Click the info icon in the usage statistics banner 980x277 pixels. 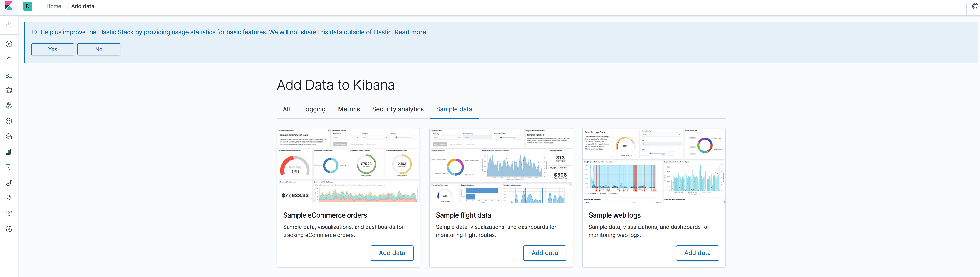[34, 32]
